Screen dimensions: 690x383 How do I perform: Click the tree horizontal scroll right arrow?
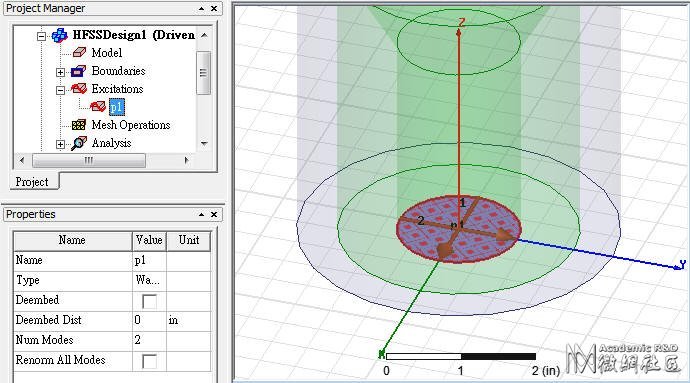(187, 160)
